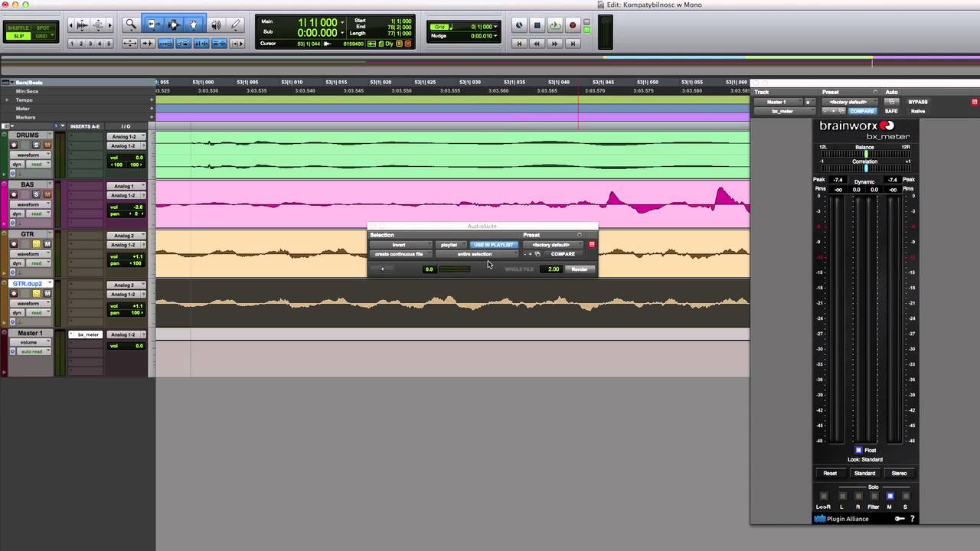Mute the BAS track
The height and width of the screenshot is (551, 980).
tap(47, 194)
